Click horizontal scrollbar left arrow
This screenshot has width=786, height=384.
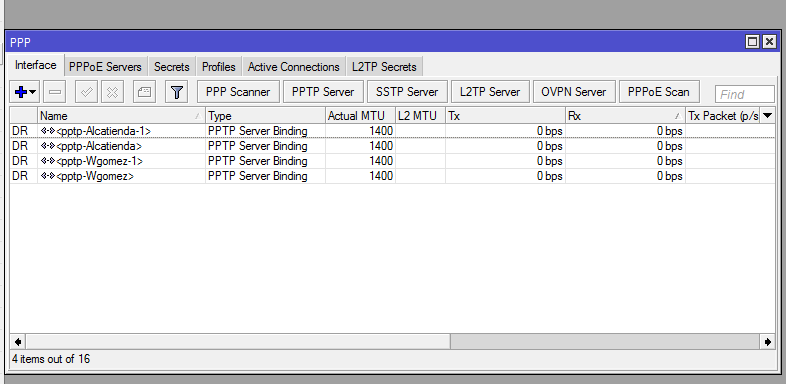(18, 342)
